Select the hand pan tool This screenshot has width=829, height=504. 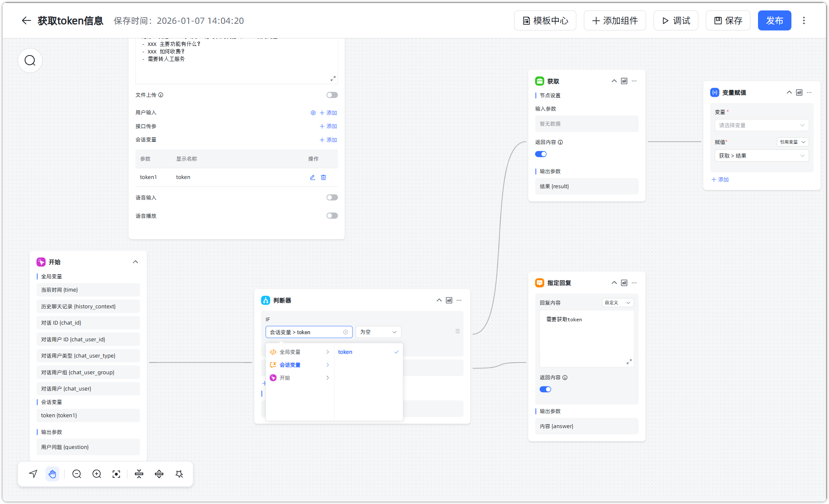pyautogui.click(x=52, y=474)
